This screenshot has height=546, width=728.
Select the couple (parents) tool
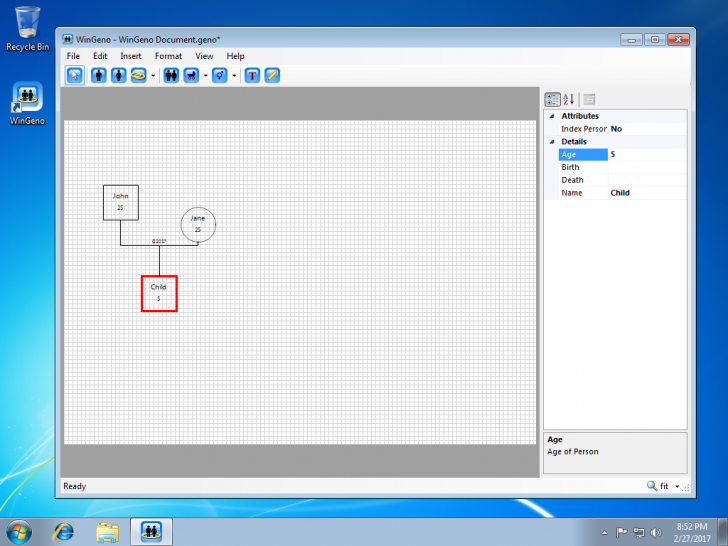(x=171, y=75)
